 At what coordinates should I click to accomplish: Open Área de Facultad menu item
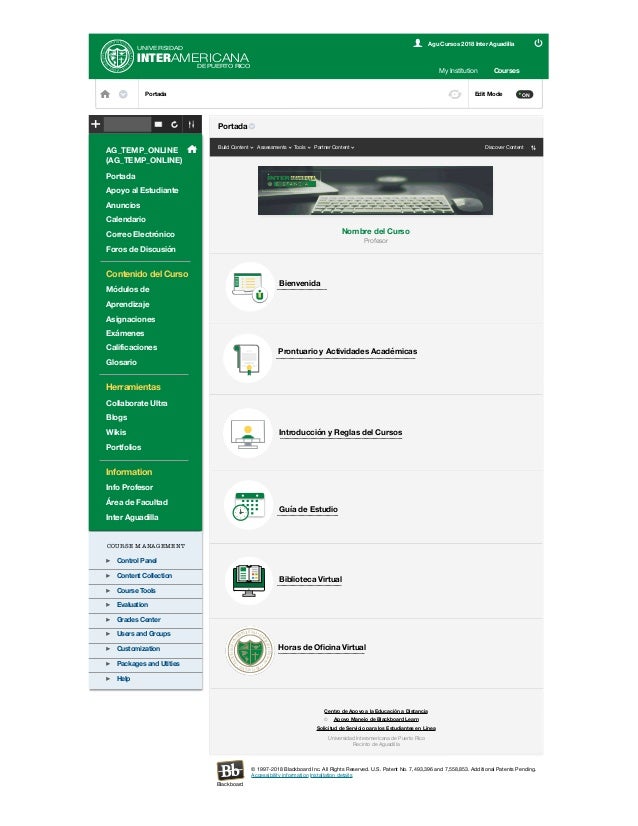click(x=136, y=502)
